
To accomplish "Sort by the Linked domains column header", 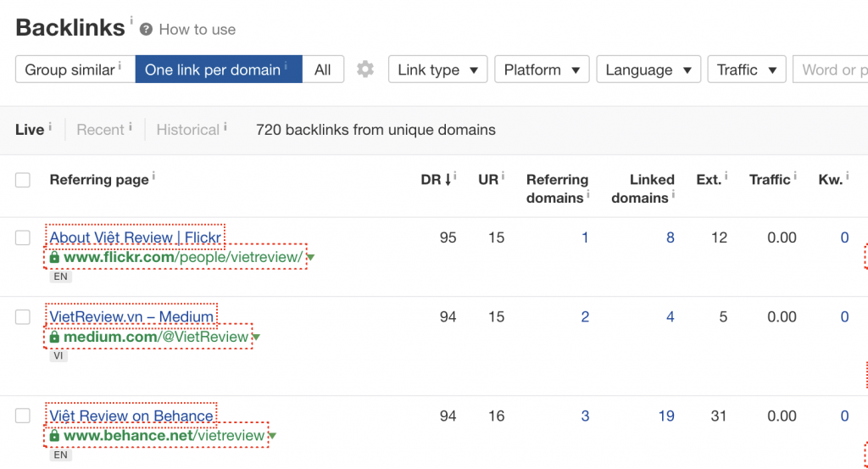I will [x=643, y=188].
